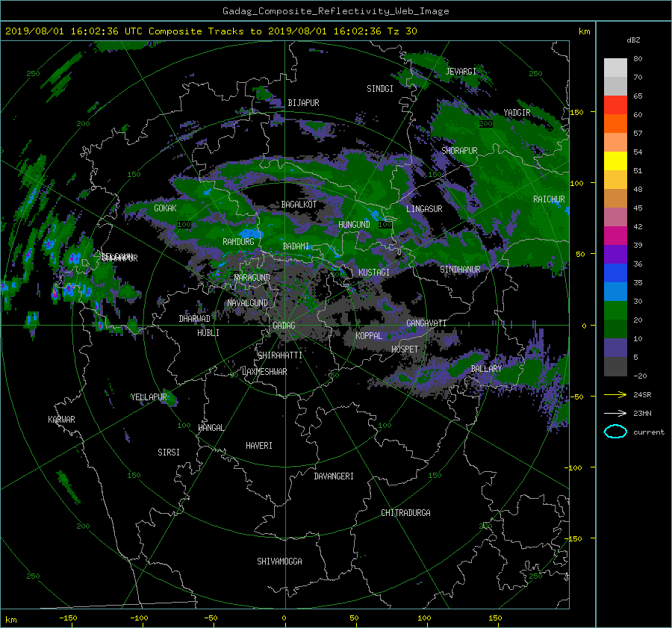Click the 150 bottom axis tick label
The image size is (672, 628).
pos(495,618)
